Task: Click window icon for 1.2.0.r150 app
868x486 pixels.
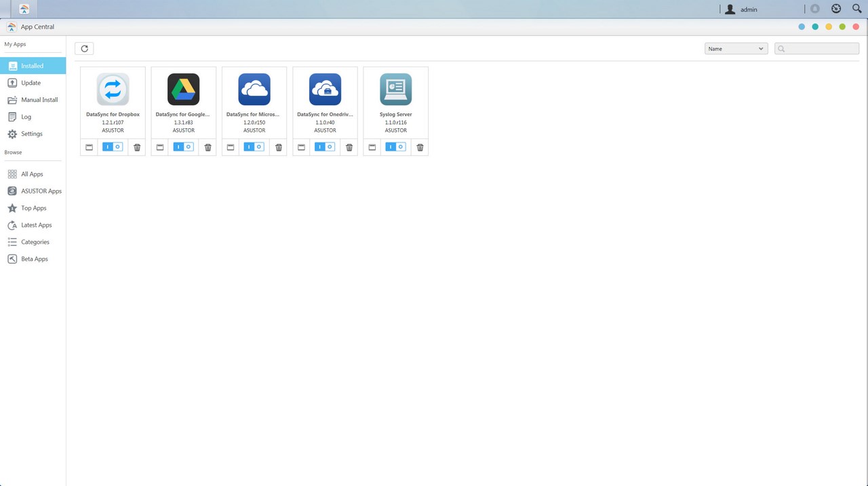Action: tap(231, 147)
